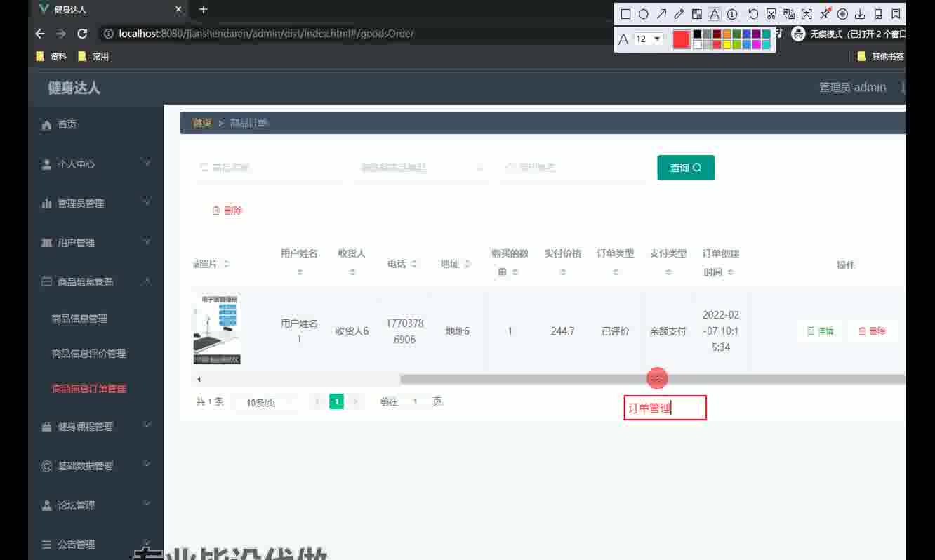Undo the last annotation
The width and height of the screenshot is (935, 560).
coord(753,14)
